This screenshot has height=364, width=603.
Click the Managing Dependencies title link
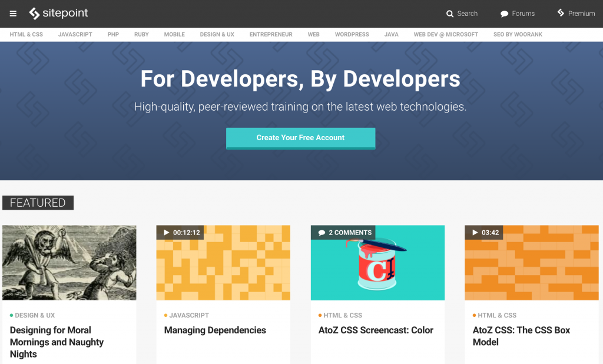[x=215, y=330]
